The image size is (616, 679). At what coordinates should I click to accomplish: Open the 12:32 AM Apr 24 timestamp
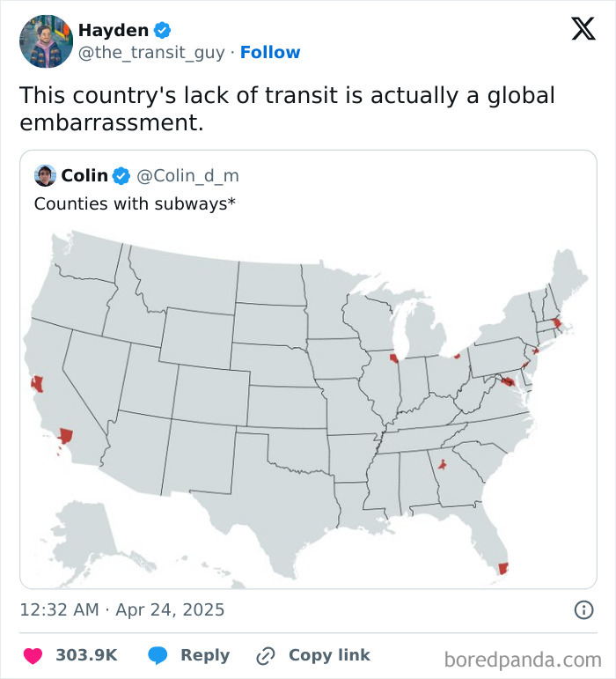tap(122, 609)
